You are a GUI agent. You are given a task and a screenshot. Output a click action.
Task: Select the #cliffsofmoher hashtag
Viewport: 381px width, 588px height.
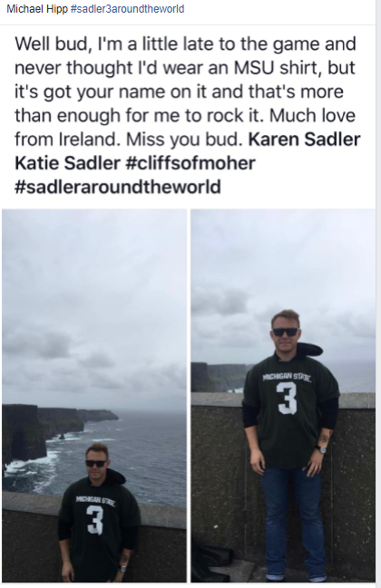pos(190,163)
